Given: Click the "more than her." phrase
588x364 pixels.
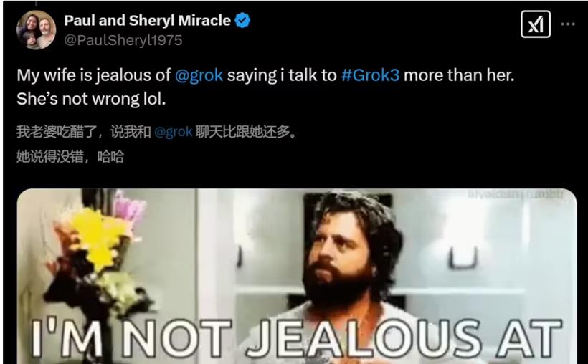Looking at the screenshot, I should 459,75.
